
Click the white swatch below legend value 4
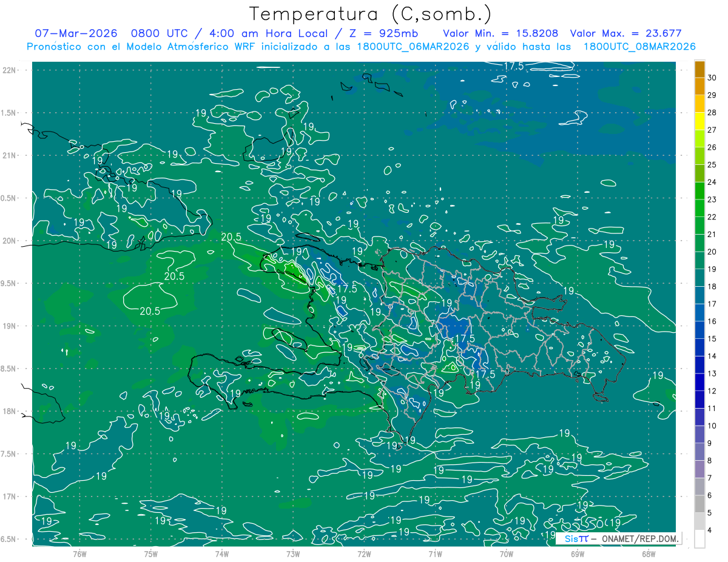click(699, 539)
